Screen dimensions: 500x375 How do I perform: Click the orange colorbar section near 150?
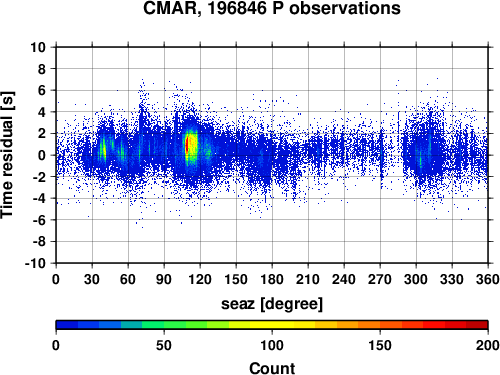tap(380, 325)
